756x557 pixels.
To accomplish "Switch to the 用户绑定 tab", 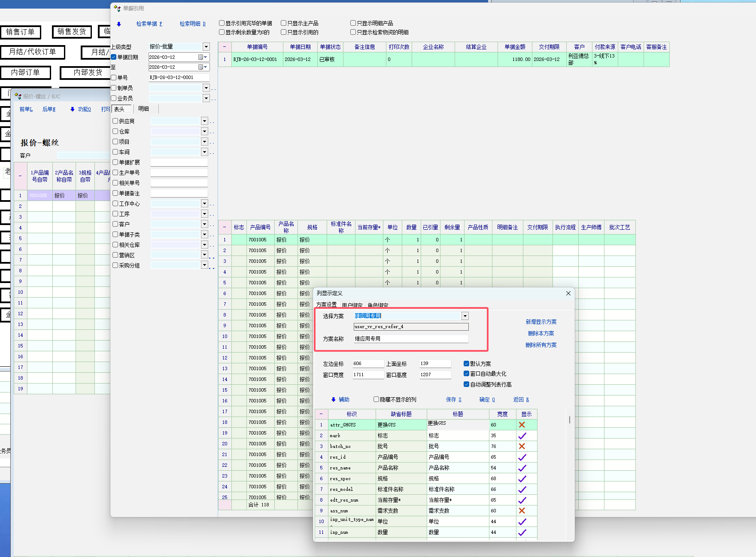I will [352, 305].
